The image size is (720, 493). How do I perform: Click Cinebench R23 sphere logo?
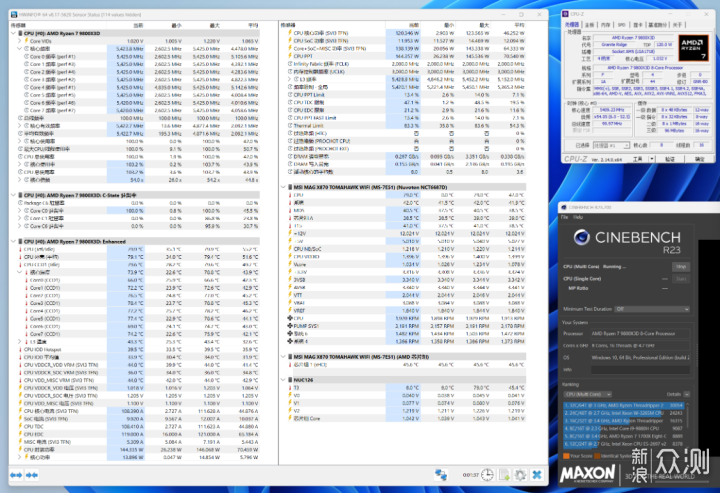[582, 237]
